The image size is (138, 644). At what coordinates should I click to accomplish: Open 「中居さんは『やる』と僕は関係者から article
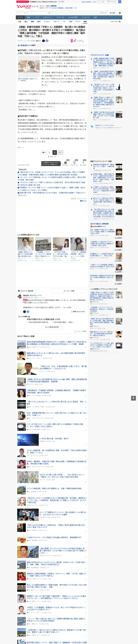coord(63,367)
